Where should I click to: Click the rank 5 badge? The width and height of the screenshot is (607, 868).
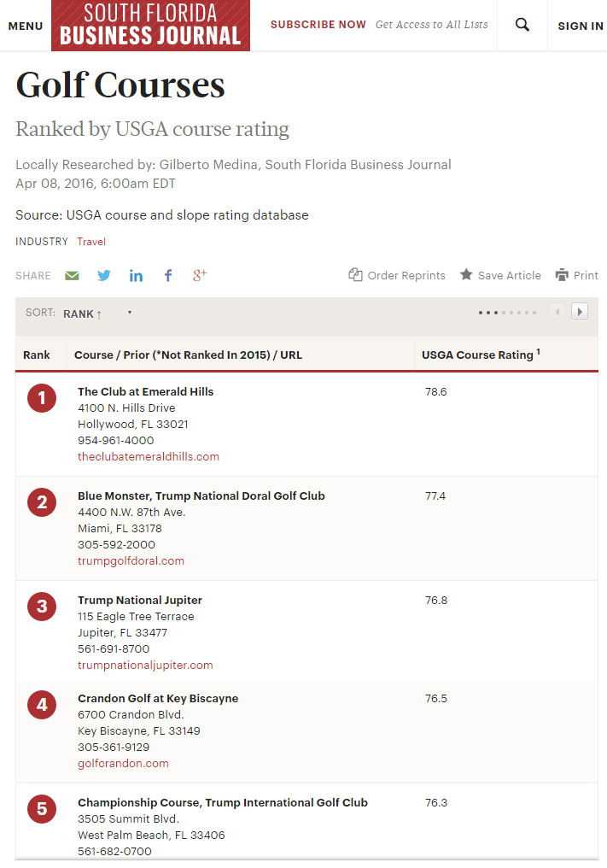[x=42, y=809]
